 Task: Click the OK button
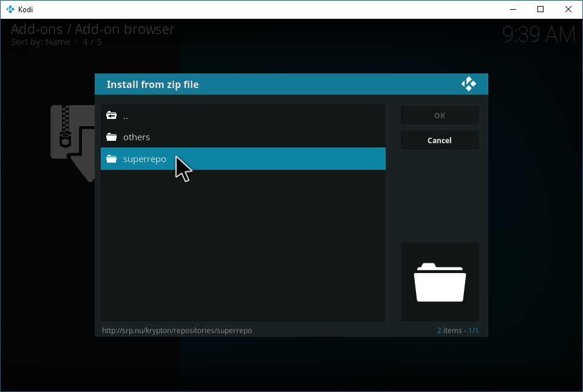(x=440, y=115)
